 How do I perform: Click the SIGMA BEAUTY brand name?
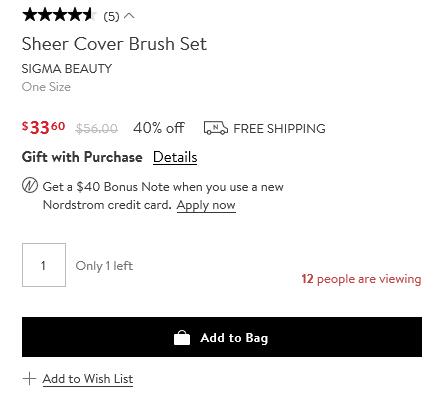pyautogui.click(x=67, y=69)
